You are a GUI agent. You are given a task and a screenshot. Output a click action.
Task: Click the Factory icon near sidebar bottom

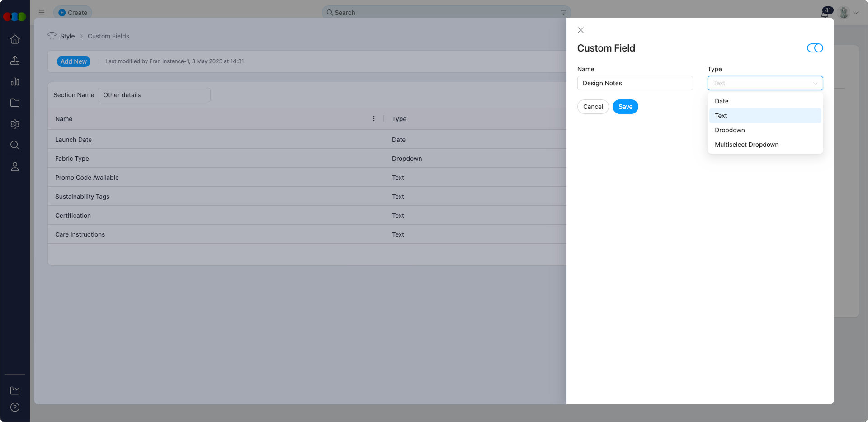pos(15,390)
